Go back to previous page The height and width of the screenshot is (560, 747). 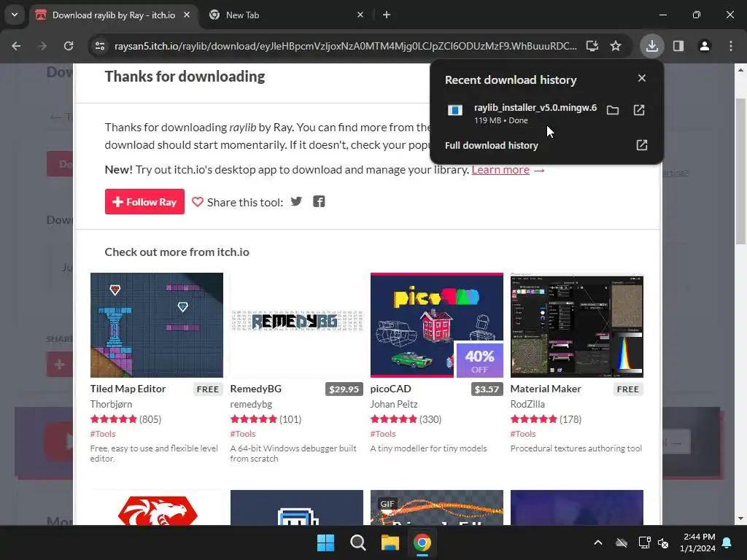point(16,46)
